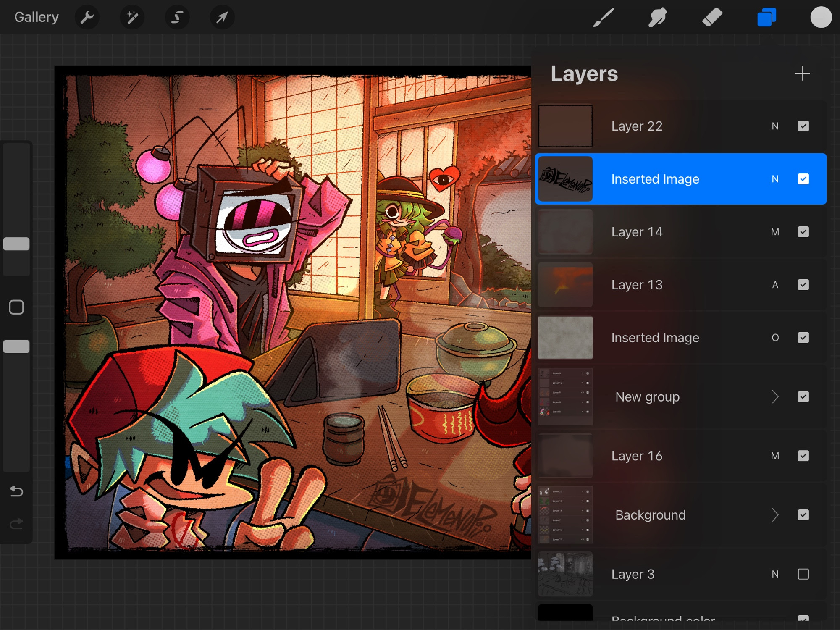This screenshot has height=630, width=840.
Task: Select the Layer 3 row name
Action: tap(633, 574)
